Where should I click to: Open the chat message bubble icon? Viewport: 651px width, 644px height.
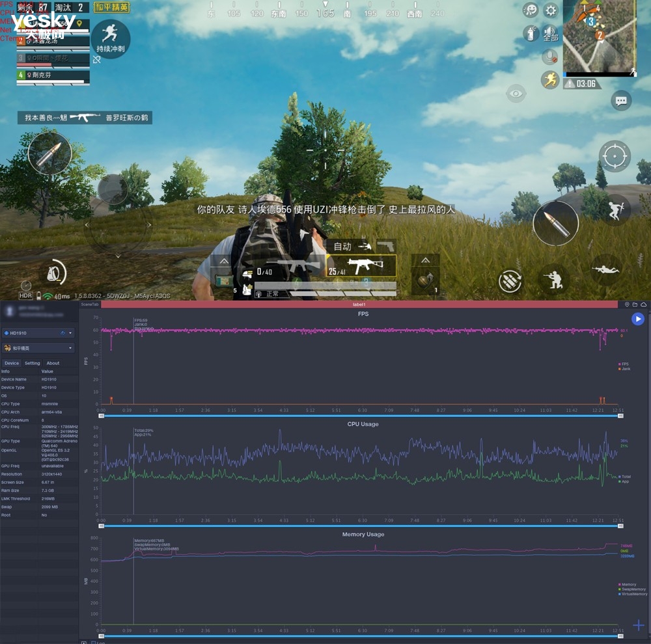click(x=621, y=101)
